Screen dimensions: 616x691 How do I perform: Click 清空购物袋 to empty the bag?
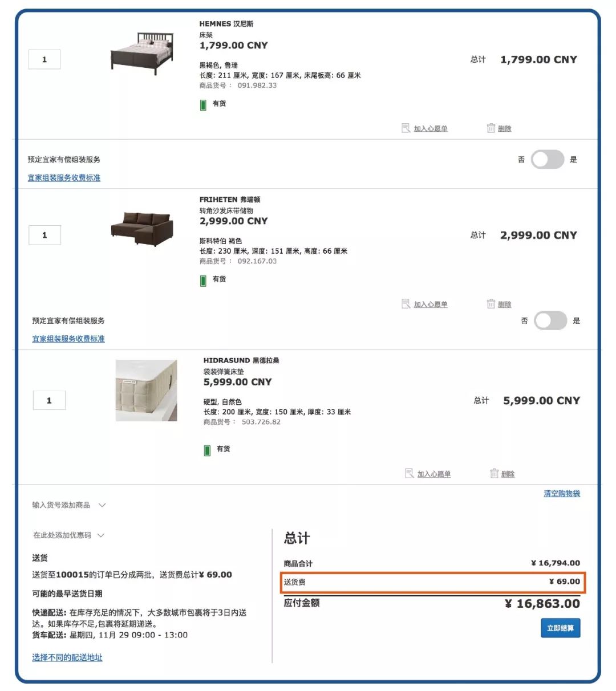point(562,494)
